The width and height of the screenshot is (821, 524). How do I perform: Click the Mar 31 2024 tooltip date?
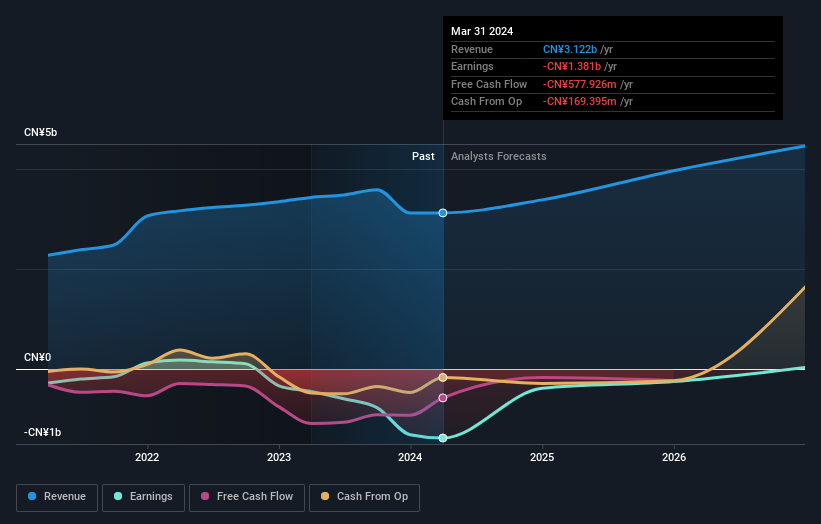[x=482, y=31]
